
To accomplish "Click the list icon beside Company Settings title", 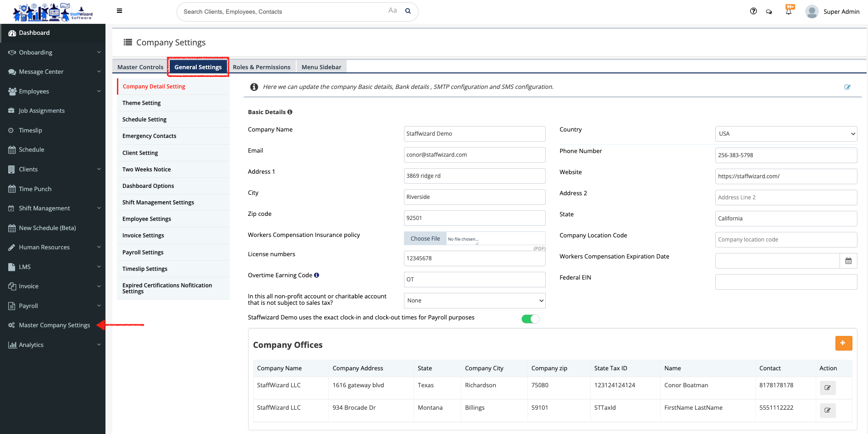I will [128, 42].
